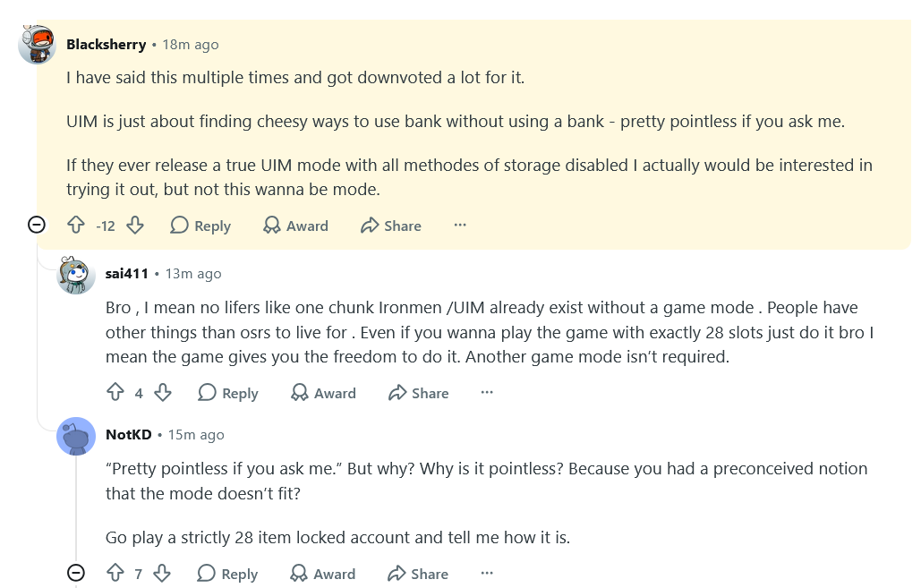Collapse NotKD's comment thread
Screen dimensions: 921x588
point(76,572)
